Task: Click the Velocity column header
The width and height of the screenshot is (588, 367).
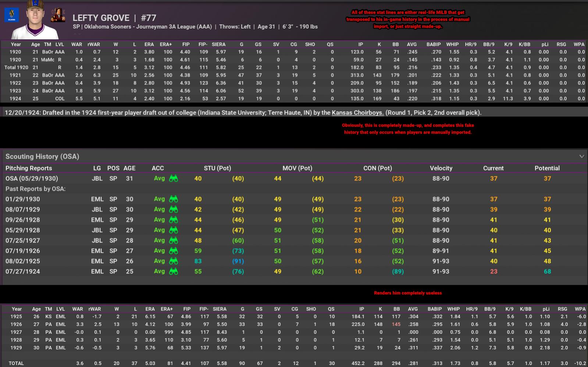Action: click(x=441, y=168)
